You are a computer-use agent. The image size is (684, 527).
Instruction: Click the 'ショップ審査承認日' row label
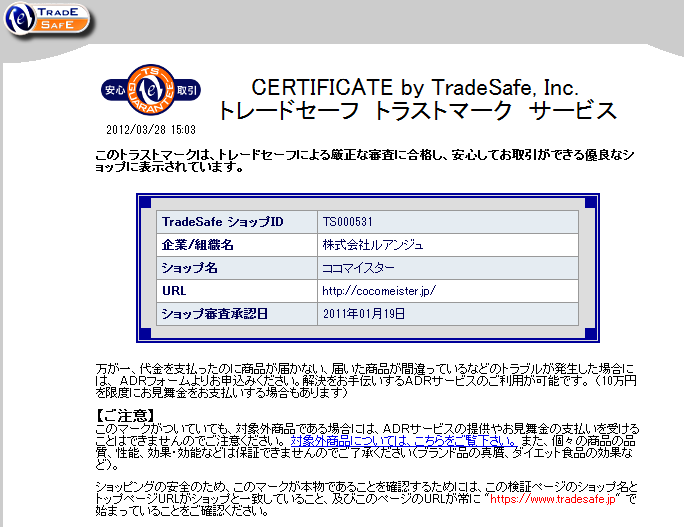click(215, 314)
